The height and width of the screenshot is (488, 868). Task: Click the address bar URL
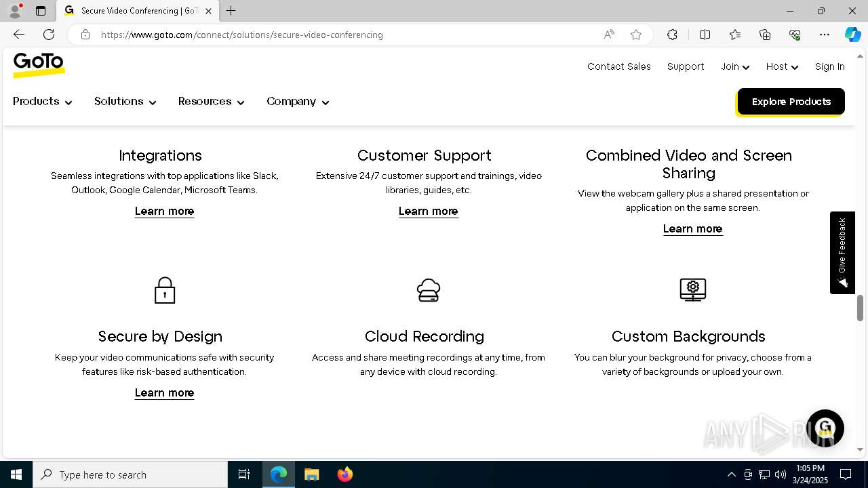(242, 35)
